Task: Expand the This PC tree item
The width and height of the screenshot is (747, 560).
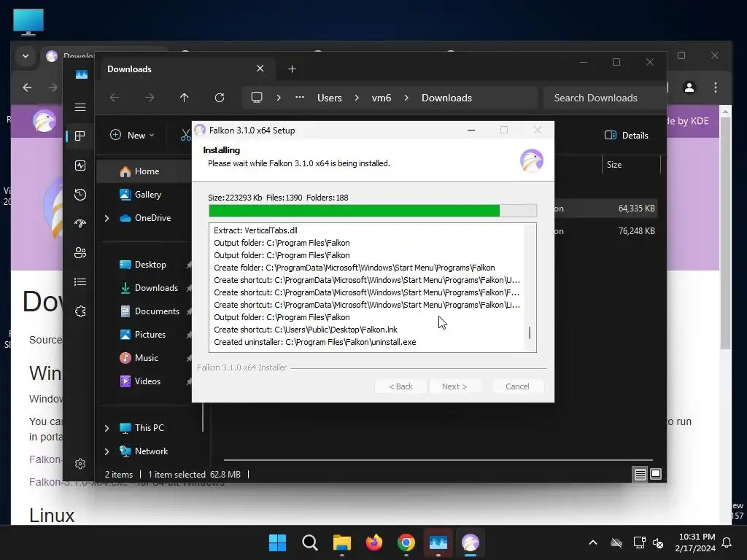Action: [107, 428]
